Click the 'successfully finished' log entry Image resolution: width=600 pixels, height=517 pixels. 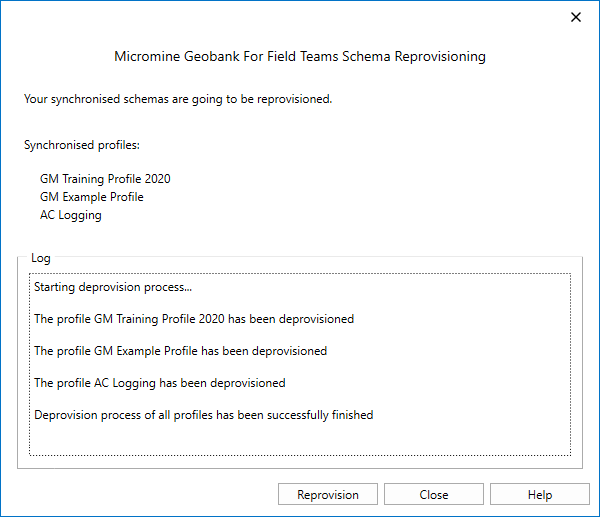pyautogui.click(x=203, y=415)
